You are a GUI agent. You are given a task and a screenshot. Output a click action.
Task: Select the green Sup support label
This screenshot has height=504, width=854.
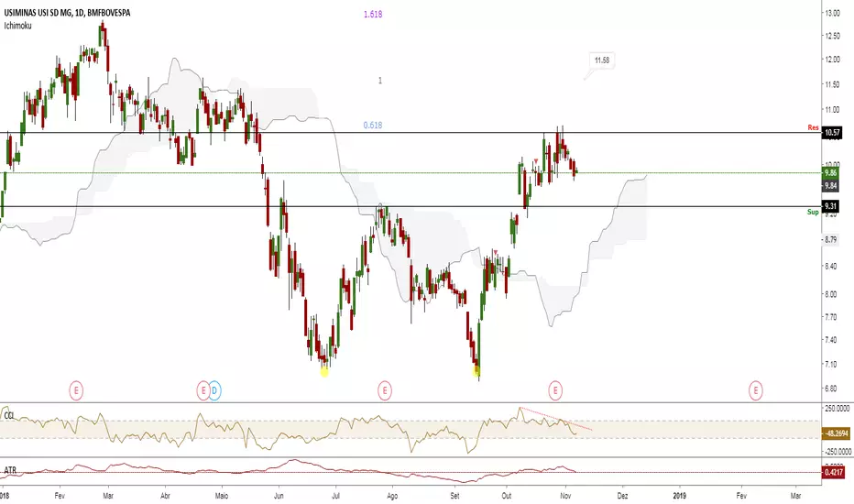coord(813,212)
